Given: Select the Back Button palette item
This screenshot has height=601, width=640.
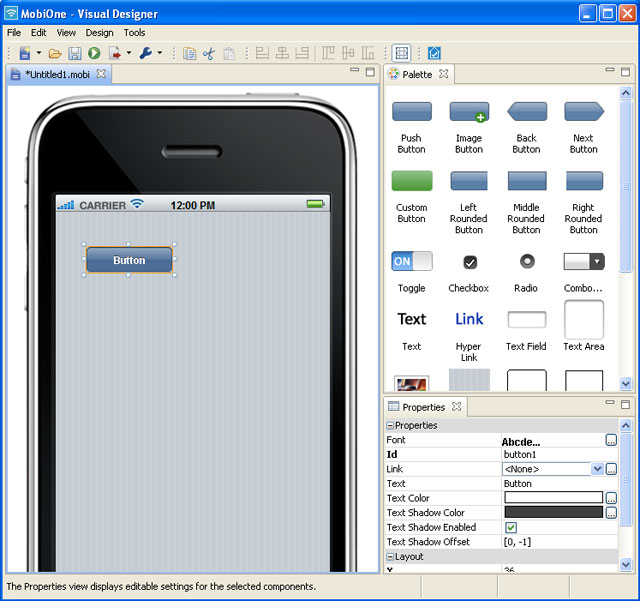Looking at the screenshot, I should [527, 127].
